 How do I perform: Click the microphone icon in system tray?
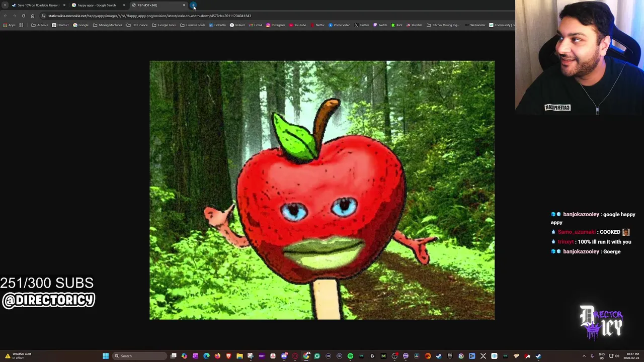tap(592, 356)
